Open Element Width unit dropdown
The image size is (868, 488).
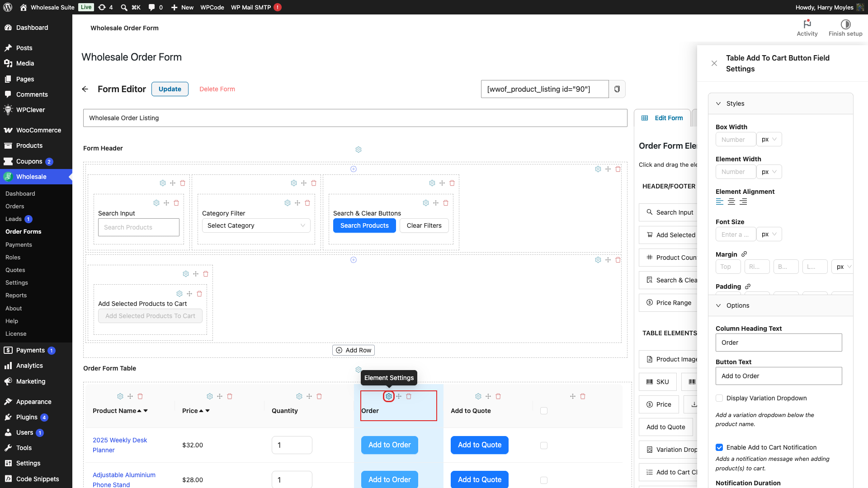point(769,172)
